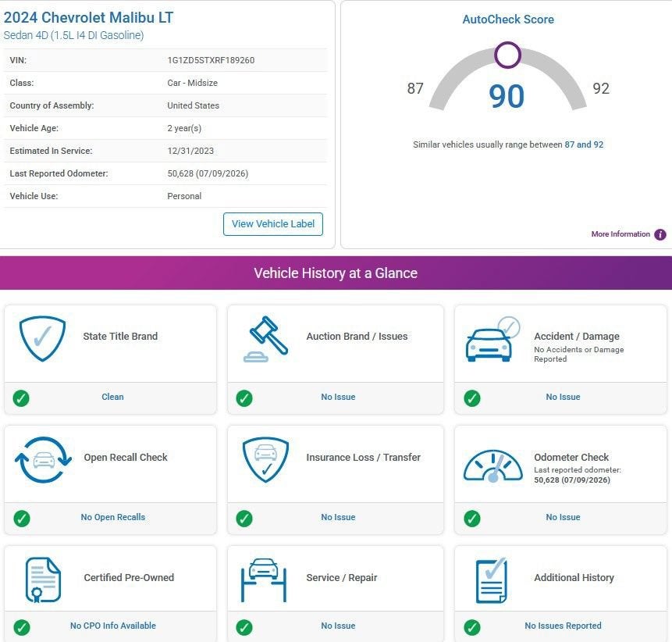The width and height of the screenshot is (672, 642).
Task: Click green check beside No CPO Info Available
Action: click(21, 627)
